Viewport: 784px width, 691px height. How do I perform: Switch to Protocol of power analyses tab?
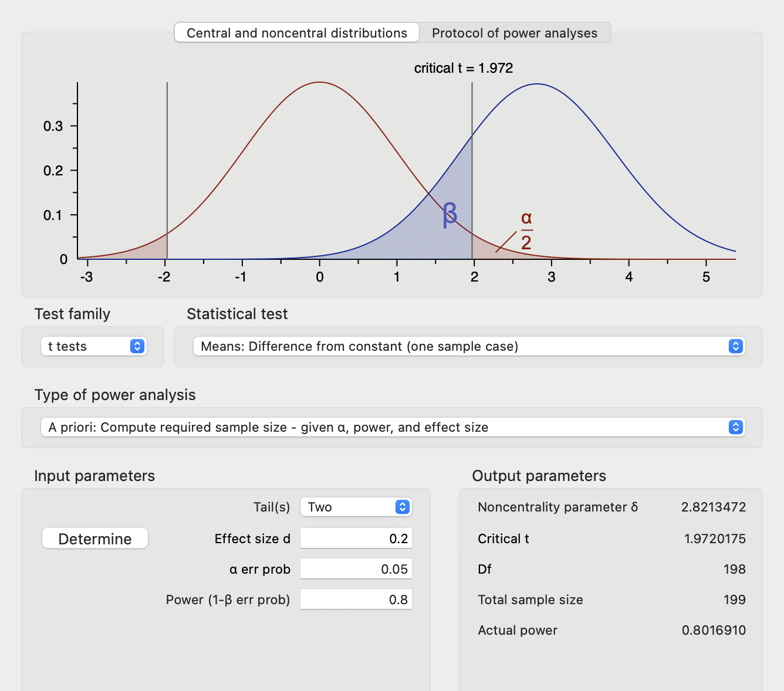(x=514, y=33)
